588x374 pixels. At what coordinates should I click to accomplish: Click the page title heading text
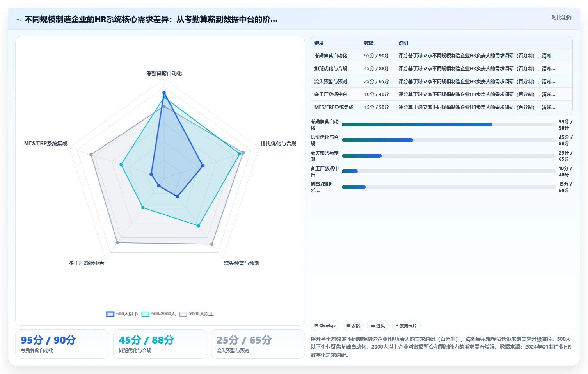pos(151,19)
